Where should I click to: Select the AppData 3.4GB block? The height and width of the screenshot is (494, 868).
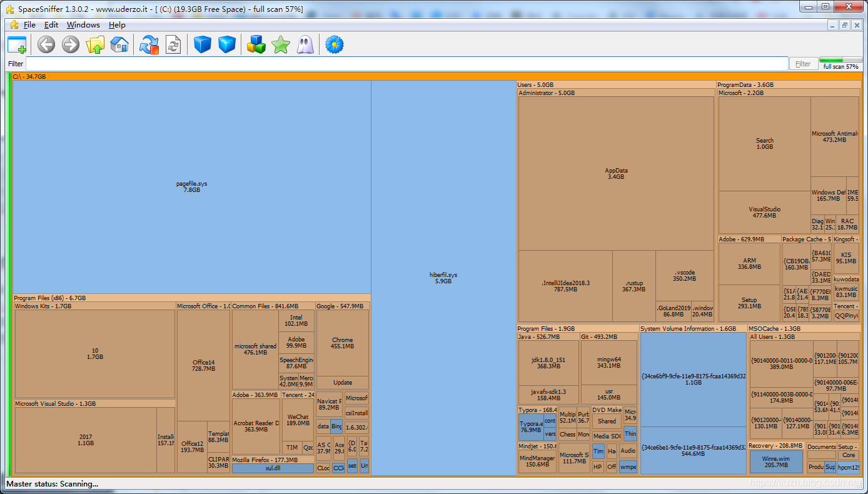616,173
